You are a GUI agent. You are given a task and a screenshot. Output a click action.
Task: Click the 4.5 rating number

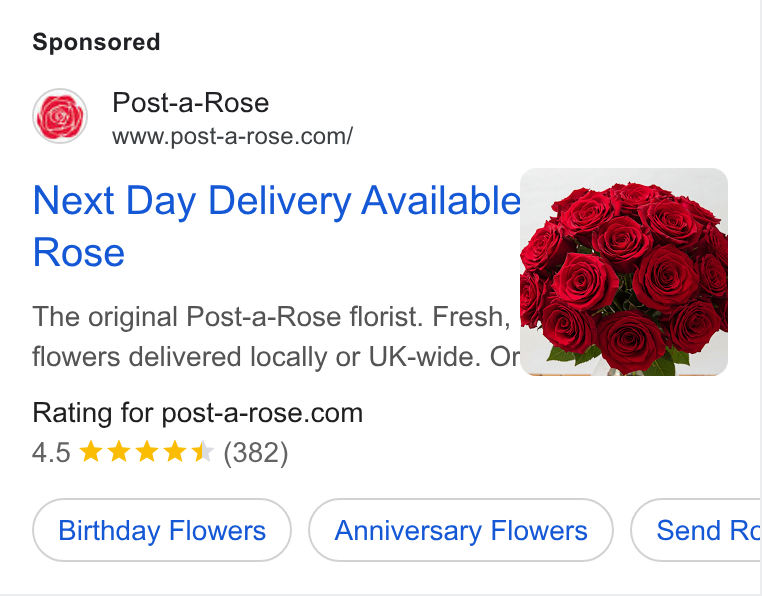[x=51, y=453]
